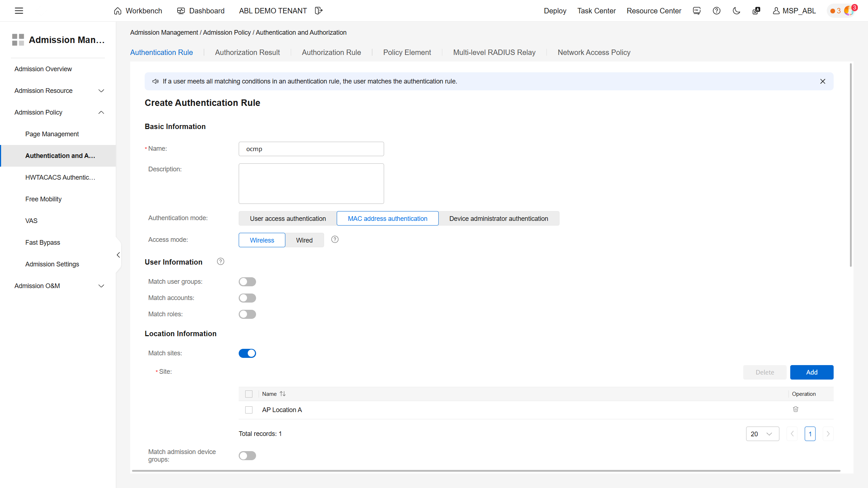Select the Wired access mode
Viewport: 868px width, 488px height.
click(304, 240)
